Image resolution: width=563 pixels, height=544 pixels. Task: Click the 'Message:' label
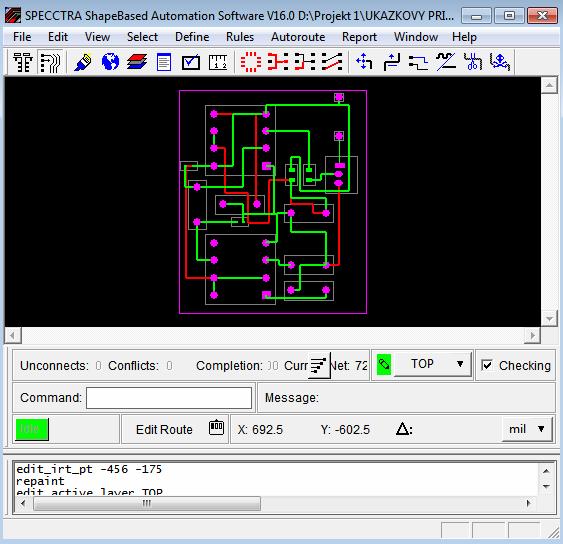tap(292, 397)
